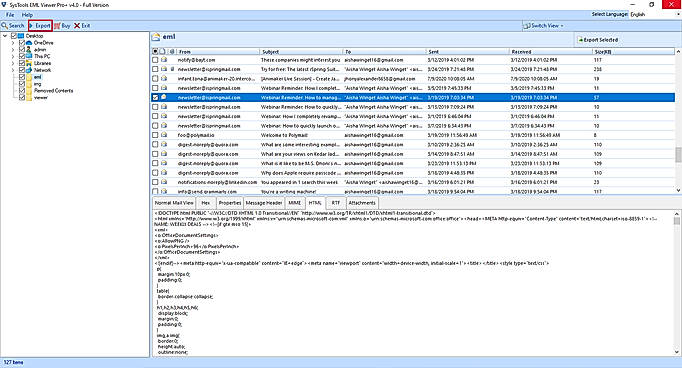
Task: Switch to the MIME tab
Action: 294,203
